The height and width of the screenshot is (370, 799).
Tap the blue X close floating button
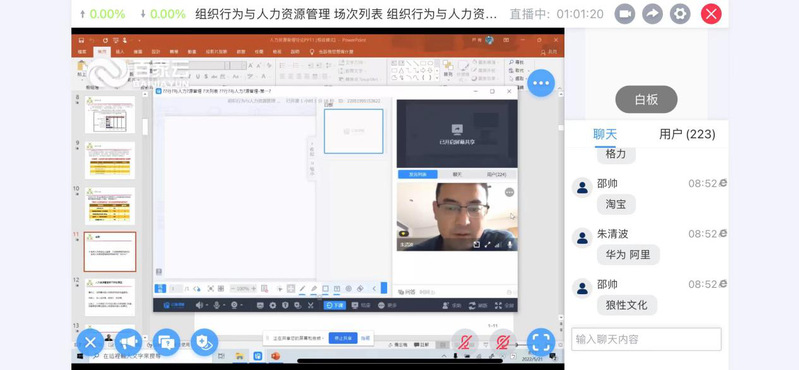tap(90, 342)
